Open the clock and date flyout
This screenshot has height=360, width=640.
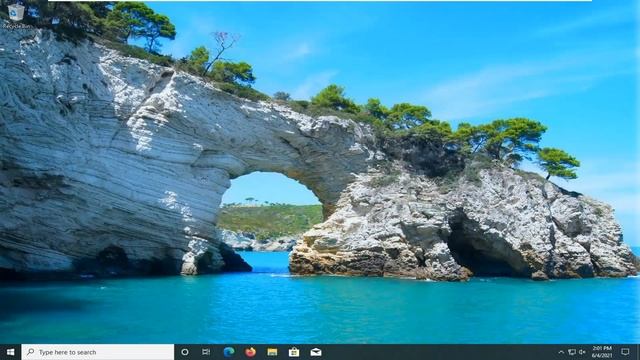pos(602,352)
